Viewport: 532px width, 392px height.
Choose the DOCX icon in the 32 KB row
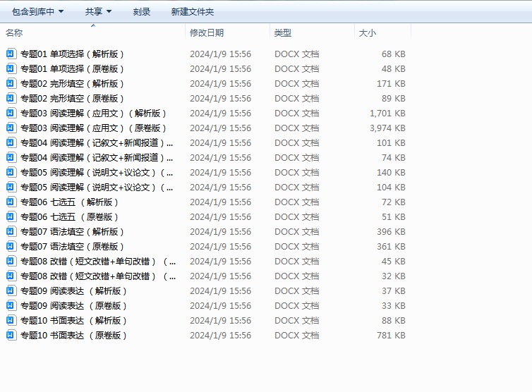tap(11, 276)
